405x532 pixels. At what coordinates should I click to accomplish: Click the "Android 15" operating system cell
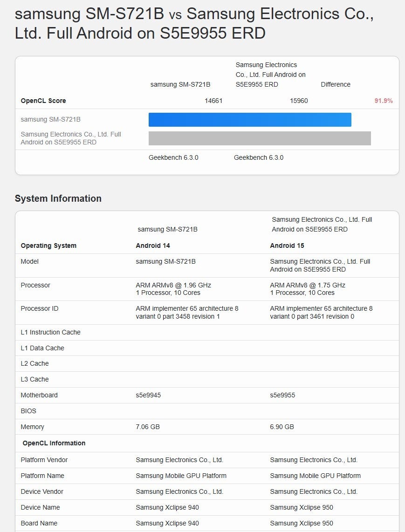[287, 246]
